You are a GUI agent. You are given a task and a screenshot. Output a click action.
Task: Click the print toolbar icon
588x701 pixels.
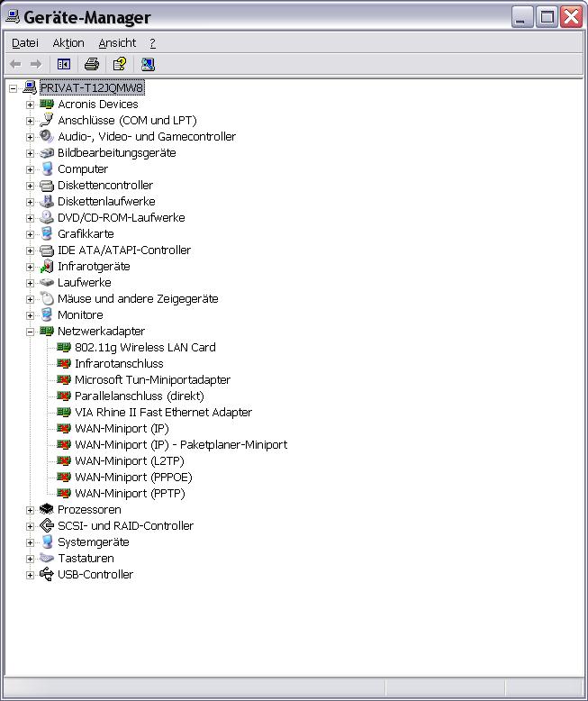click(91, 64)
